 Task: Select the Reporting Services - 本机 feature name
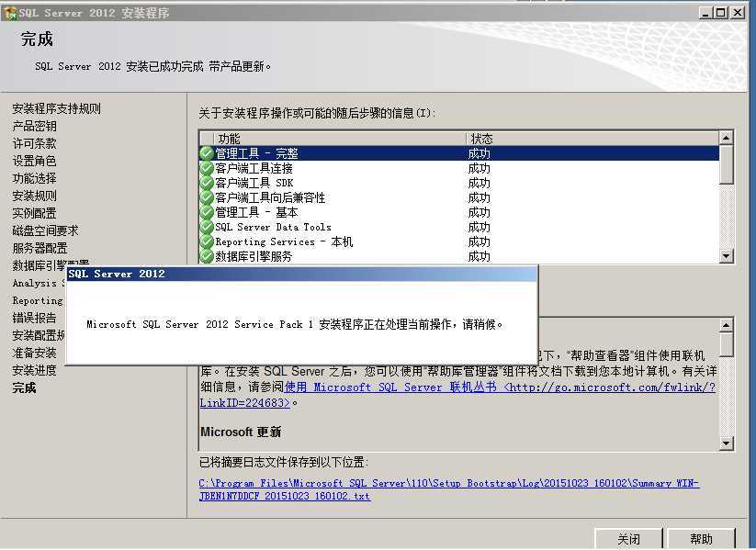tap(284, 241)
